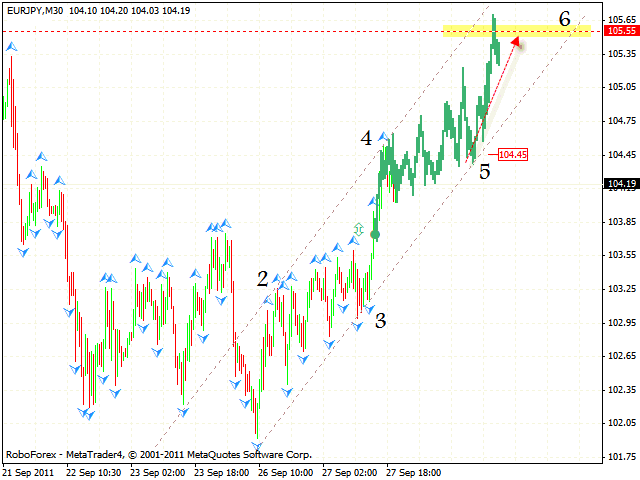Select the wave label 6
The image size is (640, 480).
tap(565, 18)
